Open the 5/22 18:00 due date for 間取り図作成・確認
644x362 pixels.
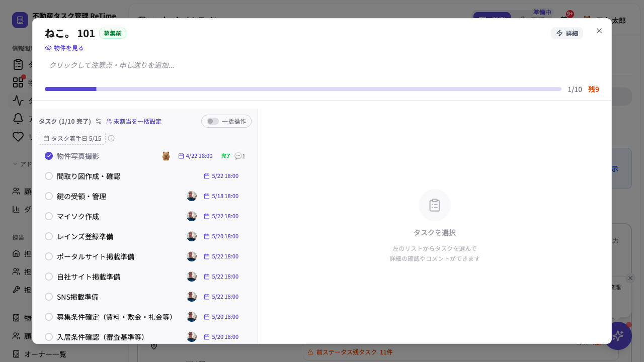pos(221,176)
